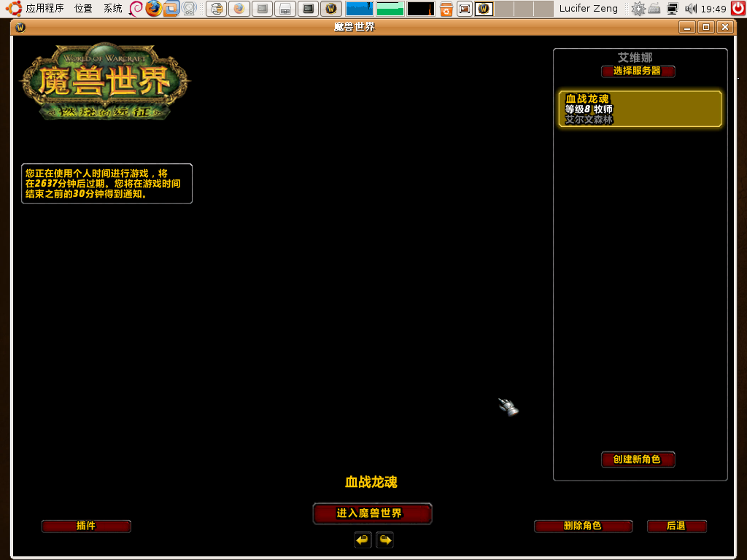The image size is (747, 560).
Task: Click the play time notice 您正在使用个人时间
Action: [x=107, y=184]
